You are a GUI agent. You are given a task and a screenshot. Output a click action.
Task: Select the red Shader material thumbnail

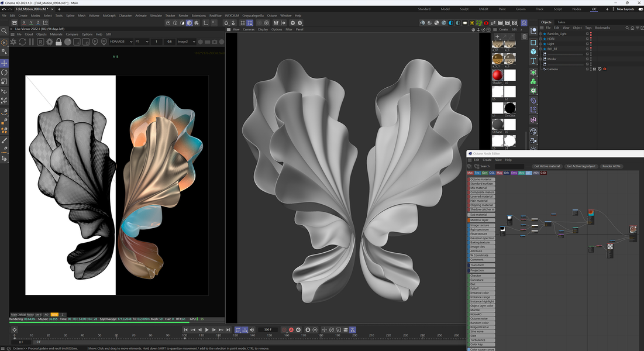[497, 75]
